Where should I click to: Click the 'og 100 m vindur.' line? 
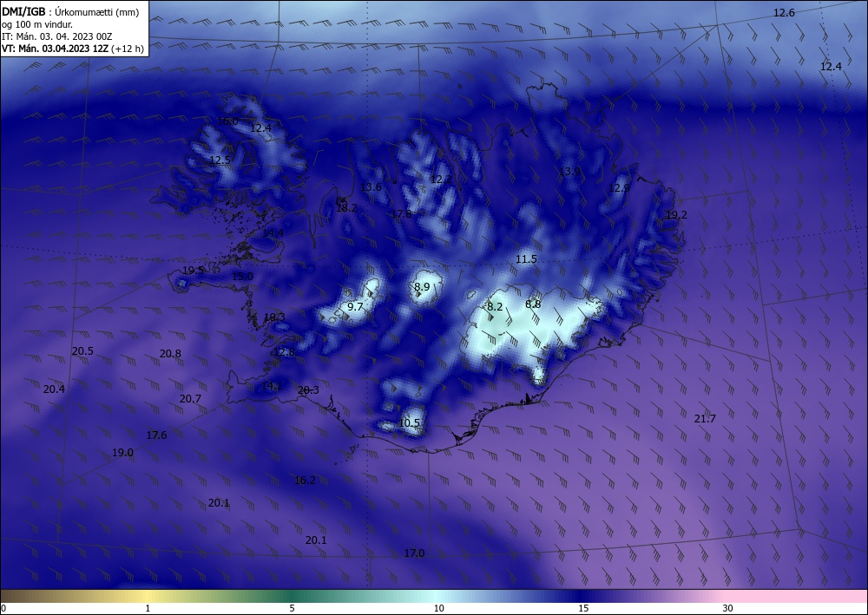coord(37,24)
